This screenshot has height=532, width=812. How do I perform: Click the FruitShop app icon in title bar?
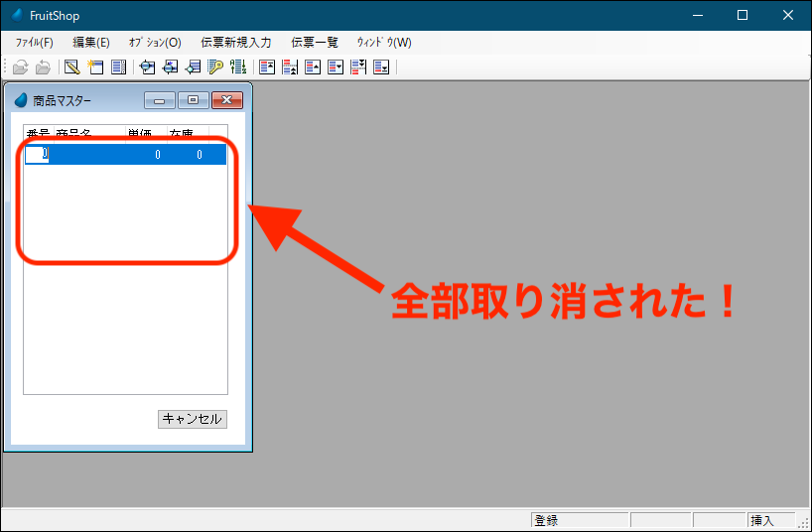pos(17,15)
